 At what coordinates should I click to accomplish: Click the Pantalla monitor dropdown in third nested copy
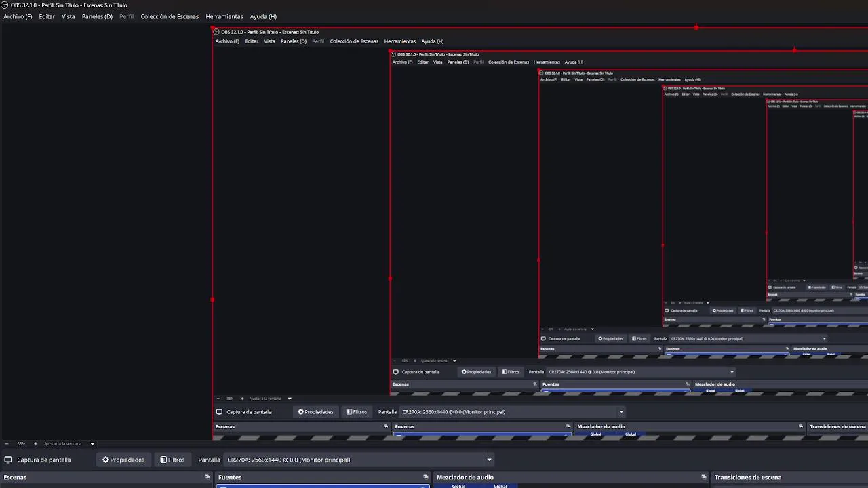(749, 338)
